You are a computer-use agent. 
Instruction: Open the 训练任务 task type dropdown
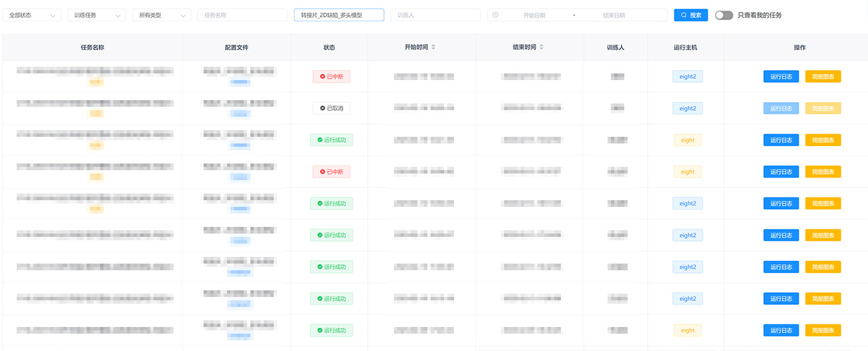(96, 15)
